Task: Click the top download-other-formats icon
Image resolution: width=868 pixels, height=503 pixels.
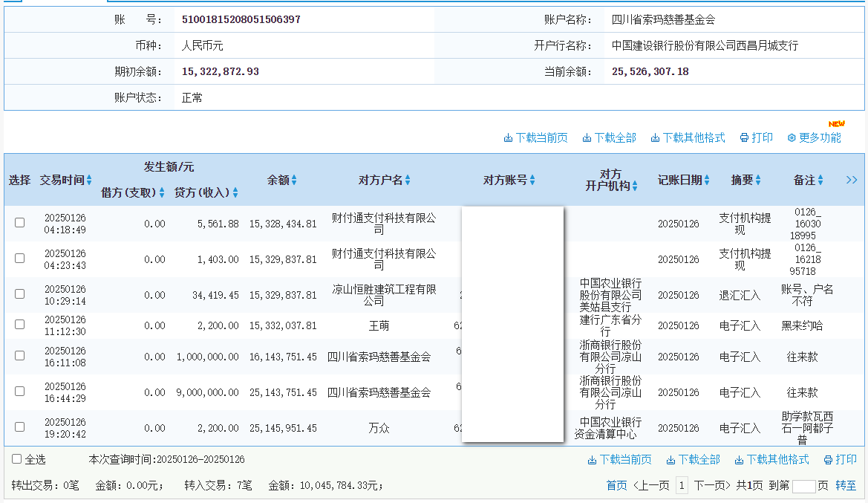Action: pos(655,138)
